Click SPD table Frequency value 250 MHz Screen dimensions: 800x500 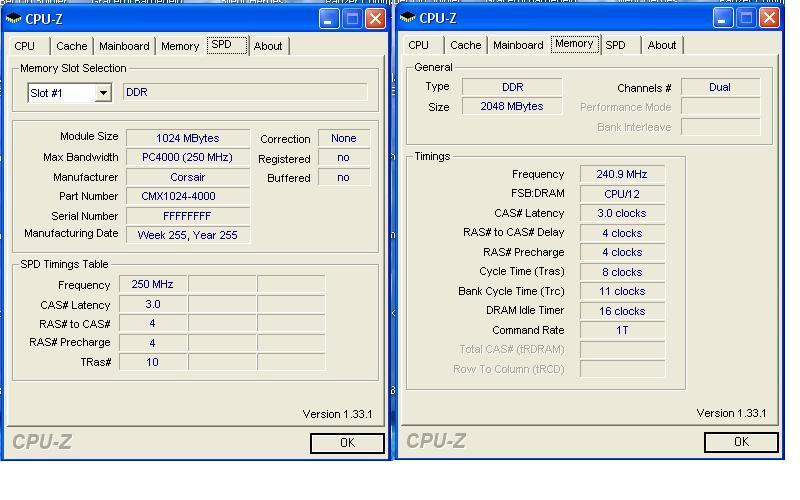tap(153, 284)
